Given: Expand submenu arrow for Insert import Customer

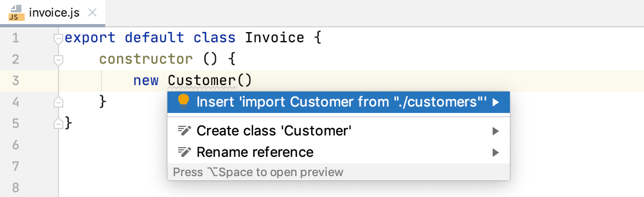Looking at the screenshot, I should [x=495, y=102].
